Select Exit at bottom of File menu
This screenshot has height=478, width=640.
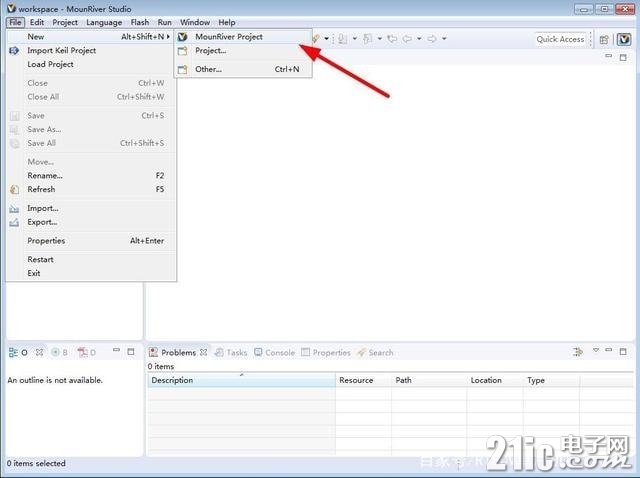(x=91, y=273)
